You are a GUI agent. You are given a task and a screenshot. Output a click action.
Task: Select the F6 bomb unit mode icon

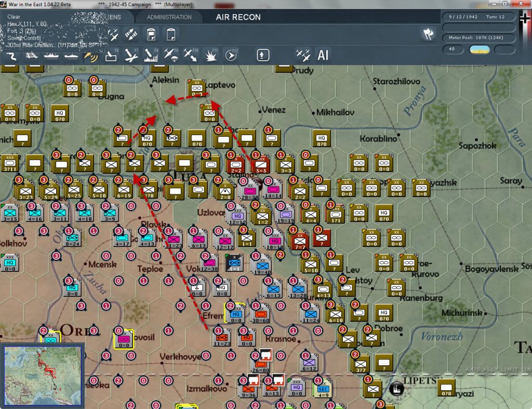[111, 55]
